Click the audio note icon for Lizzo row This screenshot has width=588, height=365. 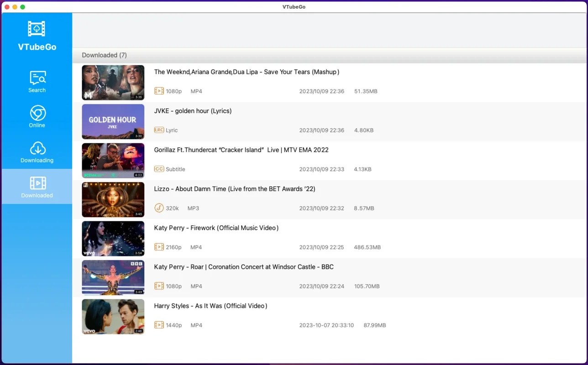159,208
